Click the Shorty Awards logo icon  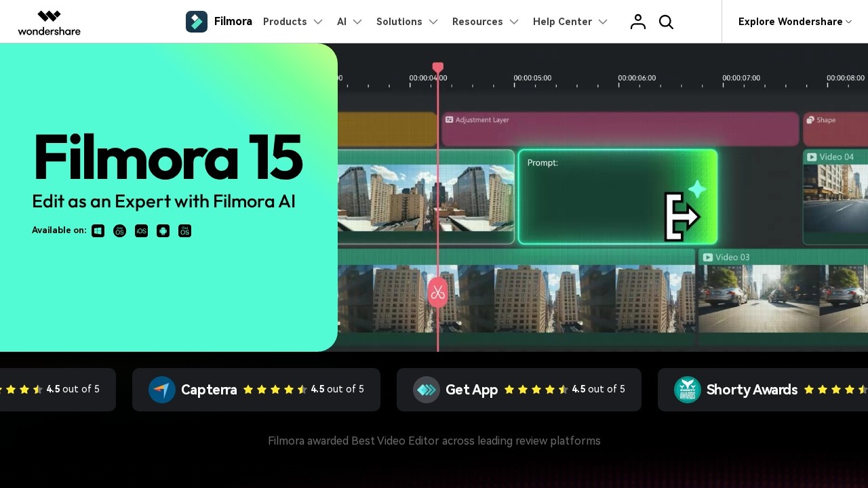click(688, 390)
